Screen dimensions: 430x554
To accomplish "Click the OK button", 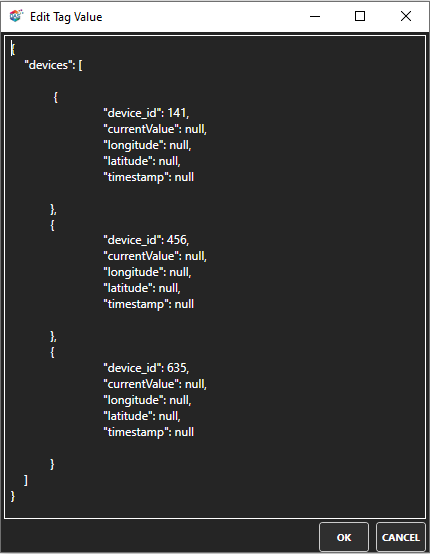I will (x=343, y=537).
